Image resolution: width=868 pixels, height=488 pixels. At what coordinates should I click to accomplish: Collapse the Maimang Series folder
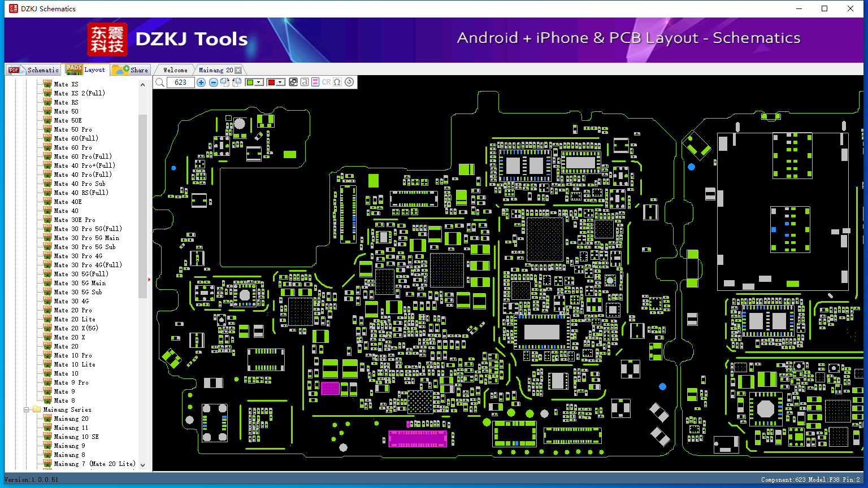point(26,409)
